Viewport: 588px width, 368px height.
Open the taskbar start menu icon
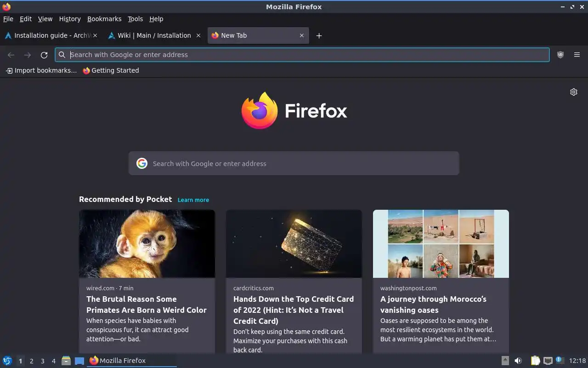[7, 361]
